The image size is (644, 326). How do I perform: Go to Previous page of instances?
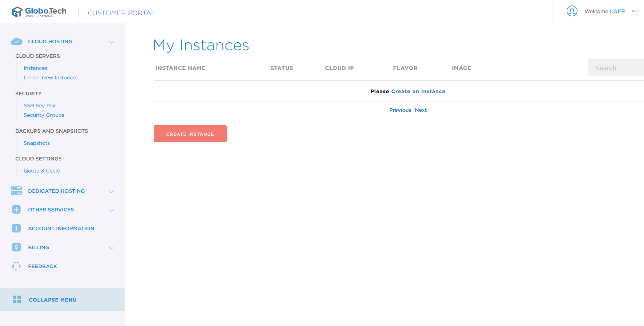(x=400, y=110)
